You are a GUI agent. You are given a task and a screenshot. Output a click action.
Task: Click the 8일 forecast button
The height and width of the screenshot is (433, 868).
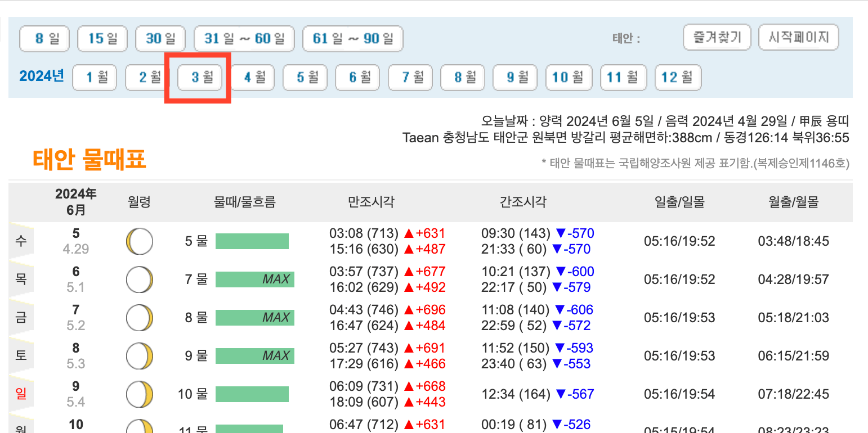click(x=44, y=39)
